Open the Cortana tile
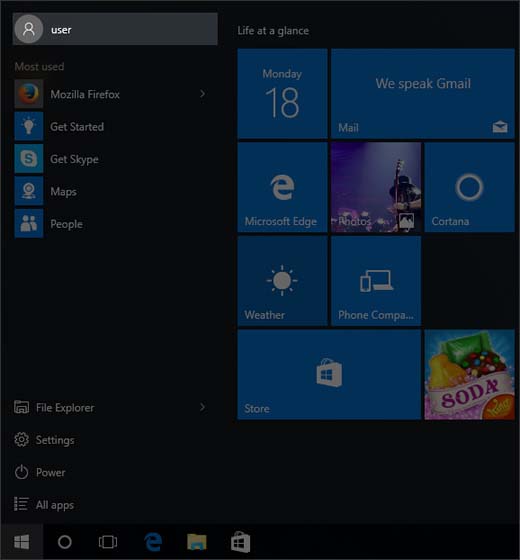This screenshot has width=520, height=560. point(469,187)
